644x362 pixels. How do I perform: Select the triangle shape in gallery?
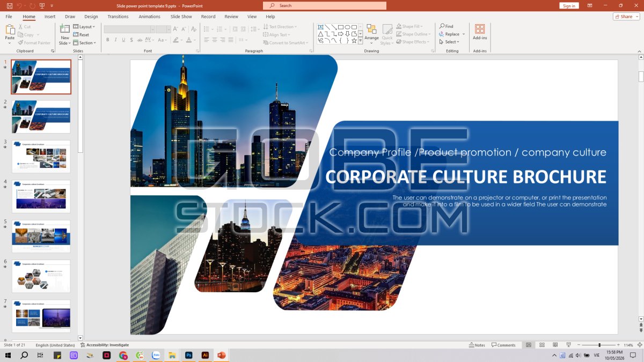pyautogui.click(x=320, y=34)
